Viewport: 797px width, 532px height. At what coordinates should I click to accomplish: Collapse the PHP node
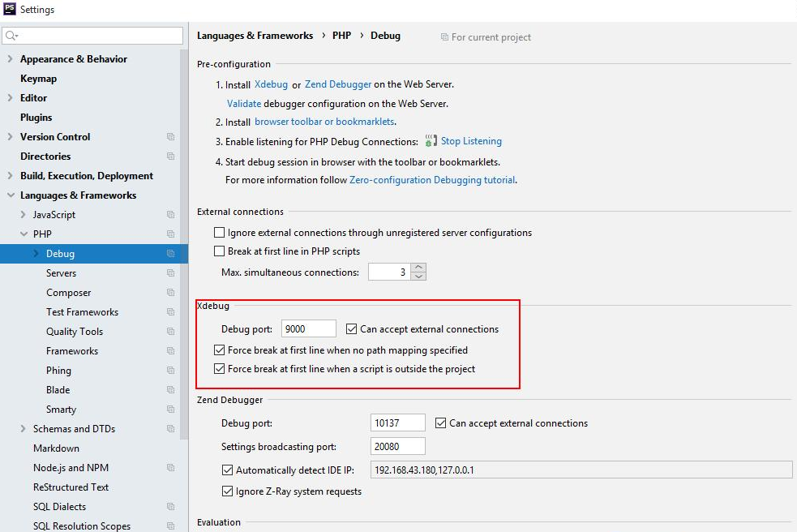(24, 234)
